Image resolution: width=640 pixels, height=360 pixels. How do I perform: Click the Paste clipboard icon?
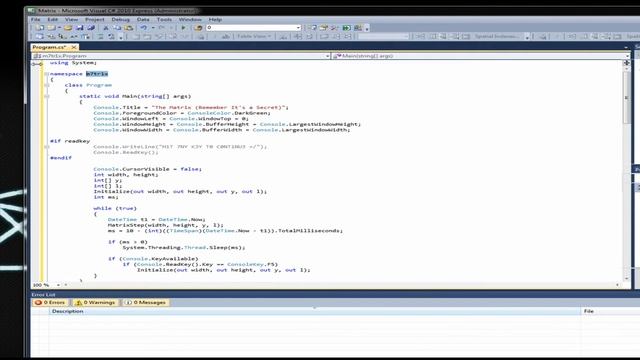[x=129, y=28]
